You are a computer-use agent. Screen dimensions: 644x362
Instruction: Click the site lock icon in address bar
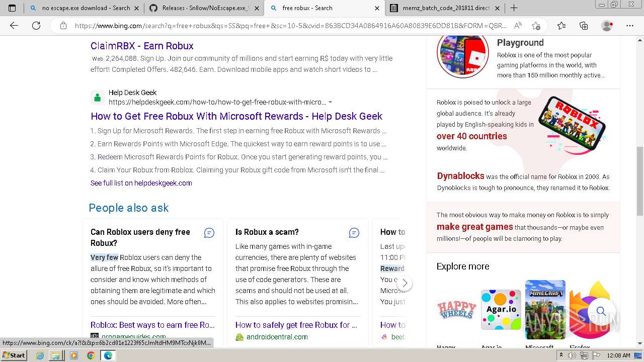click(x=63, y=26)
